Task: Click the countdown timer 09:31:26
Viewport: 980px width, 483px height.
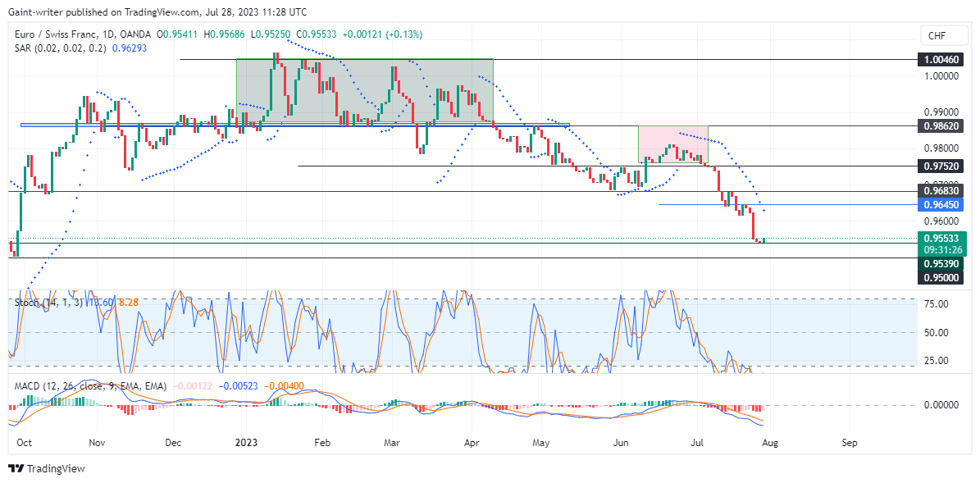Action: pos(941,250)
